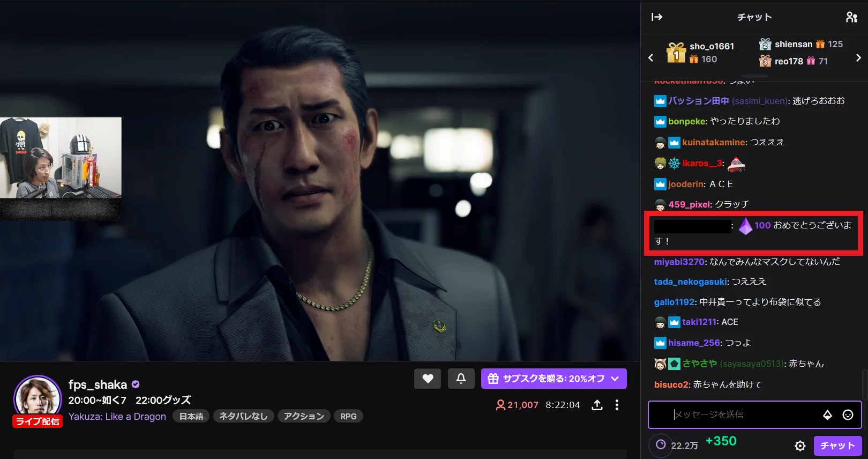The height and width of the screenshot is (459, 868).
Task: Toggle notifications with the bell button
Action: 461,379
